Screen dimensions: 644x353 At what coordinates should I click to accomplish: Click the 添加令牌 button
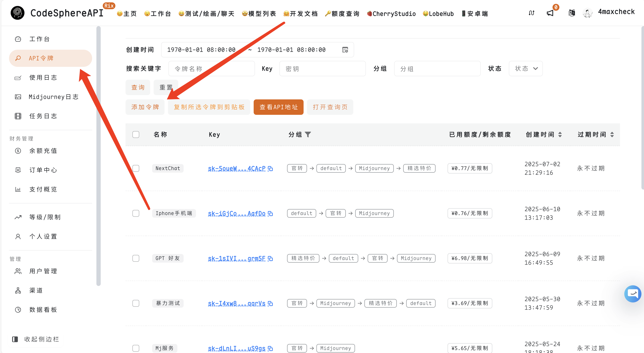click(145, 107)
